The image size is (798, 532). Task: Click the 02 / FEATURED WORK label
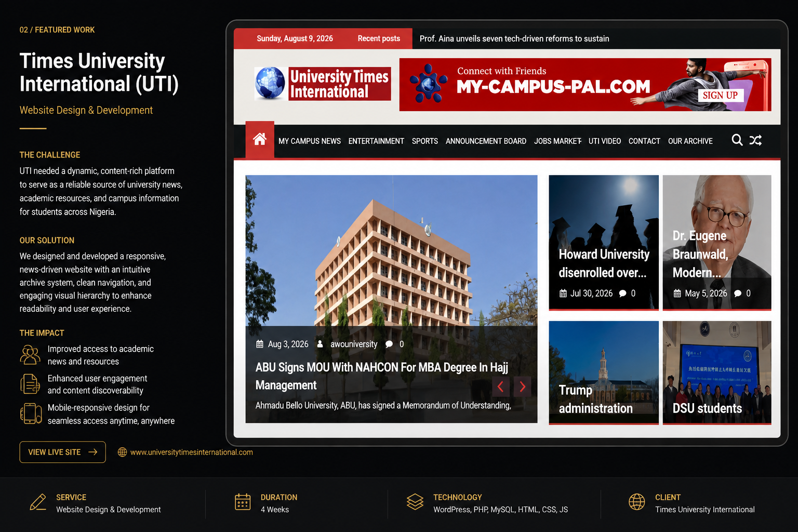point(57,30)
